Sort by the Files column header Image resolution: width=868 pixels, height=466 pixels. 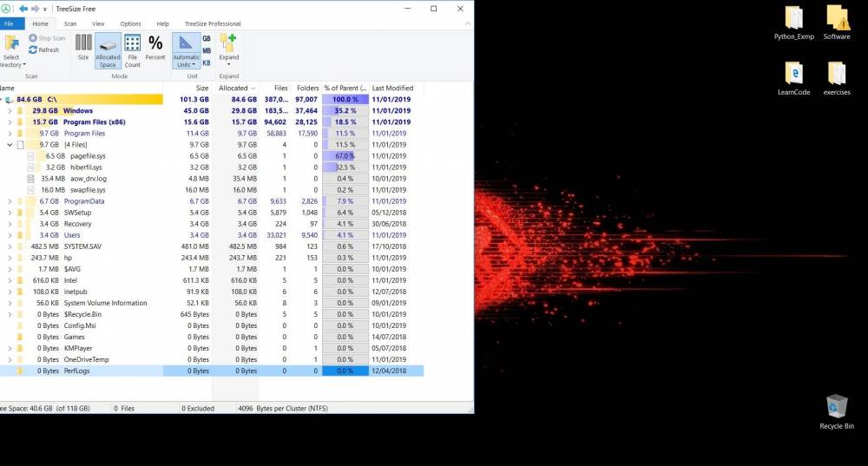274,88
